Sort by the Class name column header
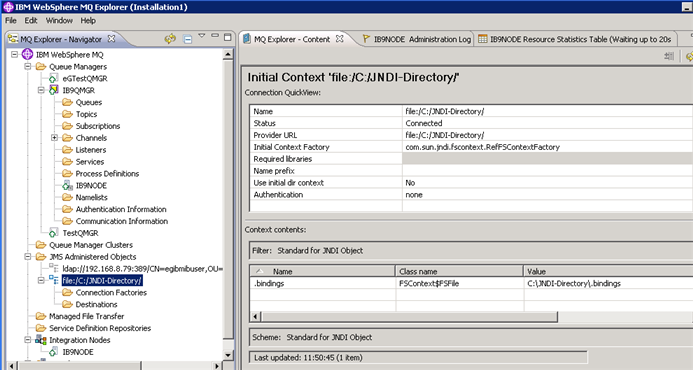Viewport: 693px width, 370px height. pos(460,271)
